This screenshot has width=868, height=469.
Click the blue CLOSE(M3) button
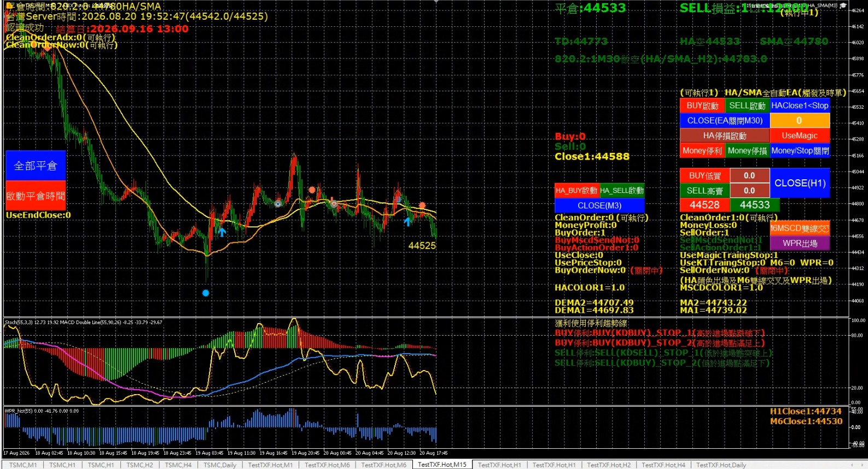pos(599,206)
